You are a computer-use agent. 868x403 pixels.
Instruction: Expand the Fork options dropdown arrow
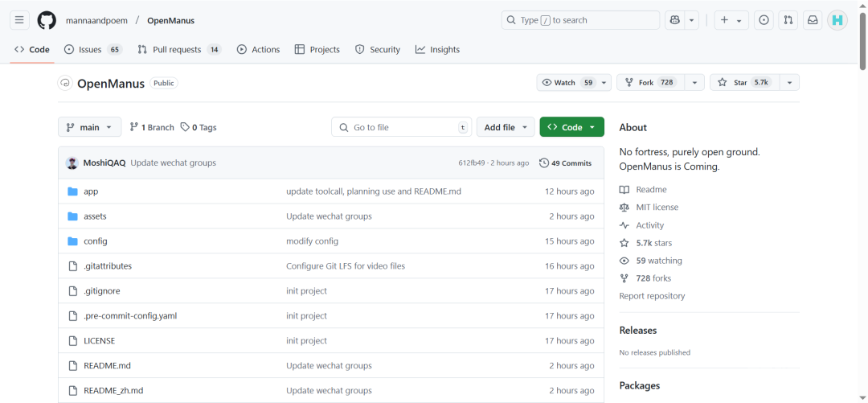(x=694, y=83)
